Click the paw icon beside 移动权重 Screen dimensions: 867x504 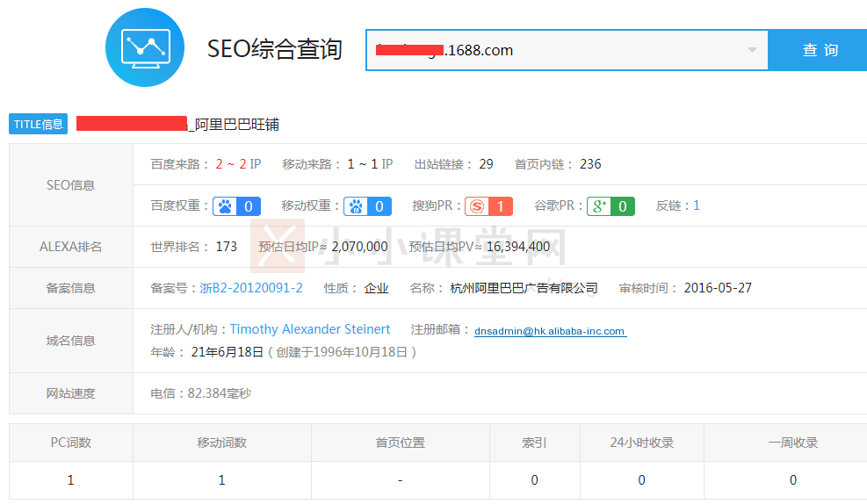[356, 206]
